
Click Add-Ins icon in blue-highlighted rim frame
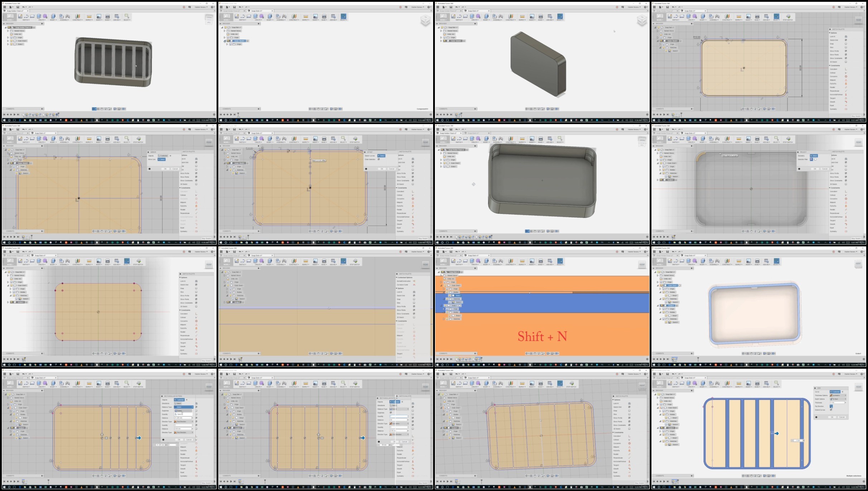(x=766, y=261)
